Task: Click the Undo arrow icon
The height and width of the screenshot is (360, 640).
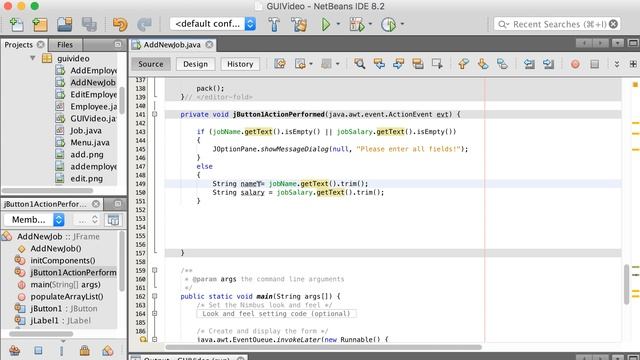Action: (120, 24)
